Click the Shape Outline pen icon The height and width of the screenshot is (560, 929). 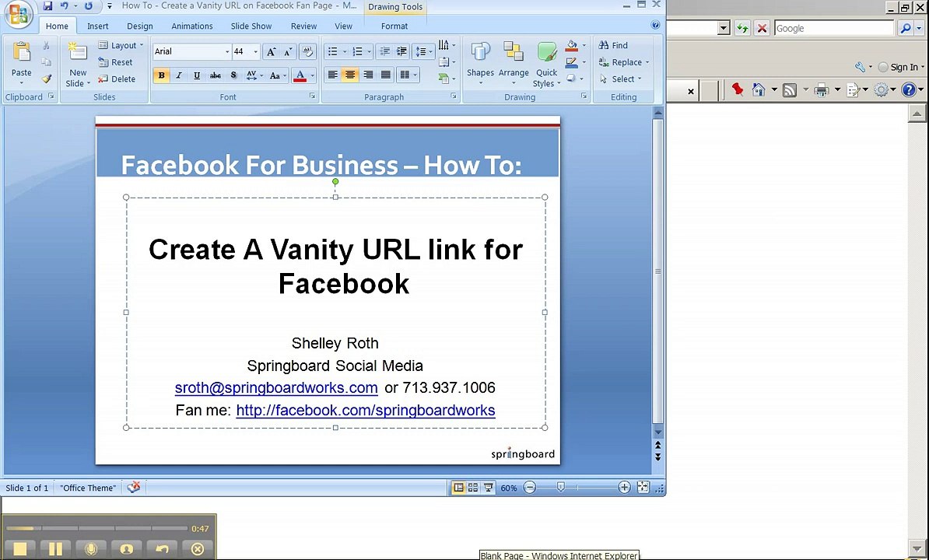tap(572, 62)
